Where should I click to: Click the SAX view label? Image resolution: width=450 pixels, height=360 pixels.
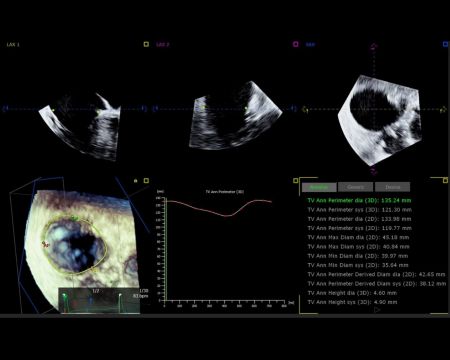click(x=310, y=44)
